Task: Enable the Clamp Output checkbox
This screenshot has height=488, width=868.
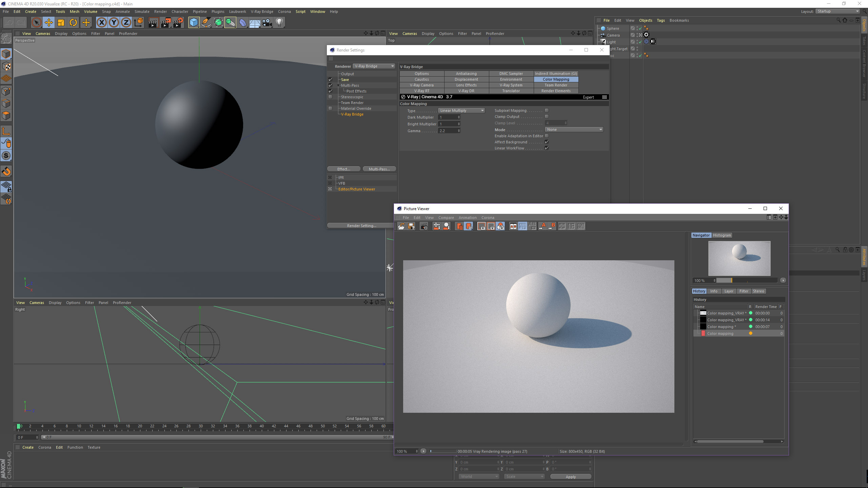Action: 547,117
